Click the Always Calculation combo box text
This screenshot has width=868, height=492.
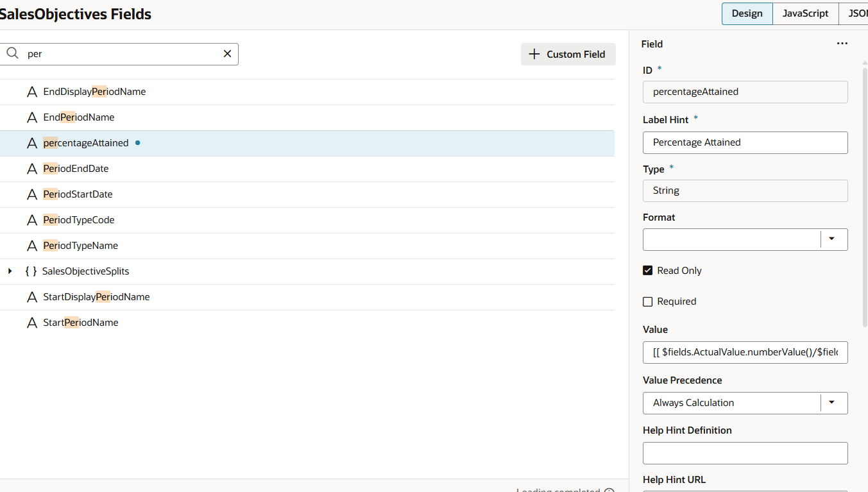[694, 403]
